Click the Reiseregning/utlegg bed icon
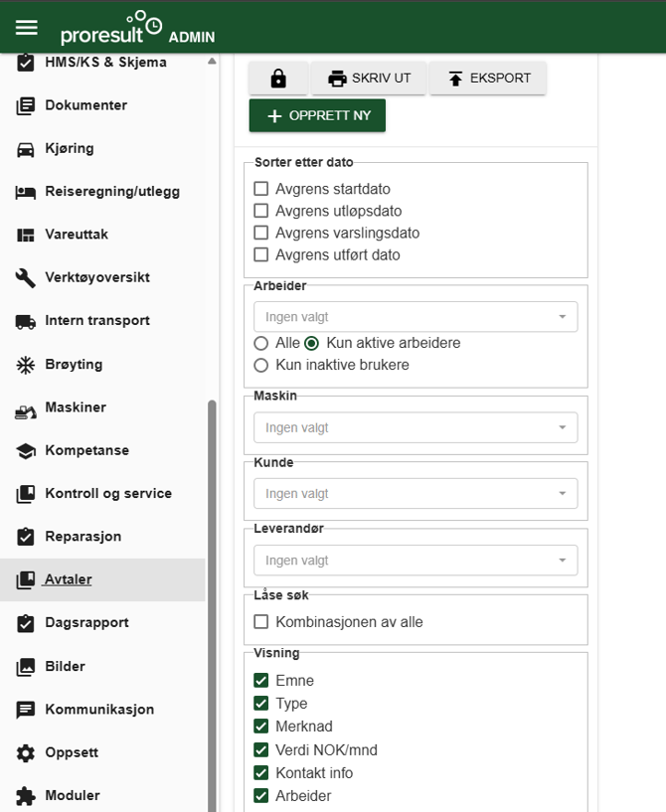666x812 pixels. pyautogui.click(x=26, y=192)
